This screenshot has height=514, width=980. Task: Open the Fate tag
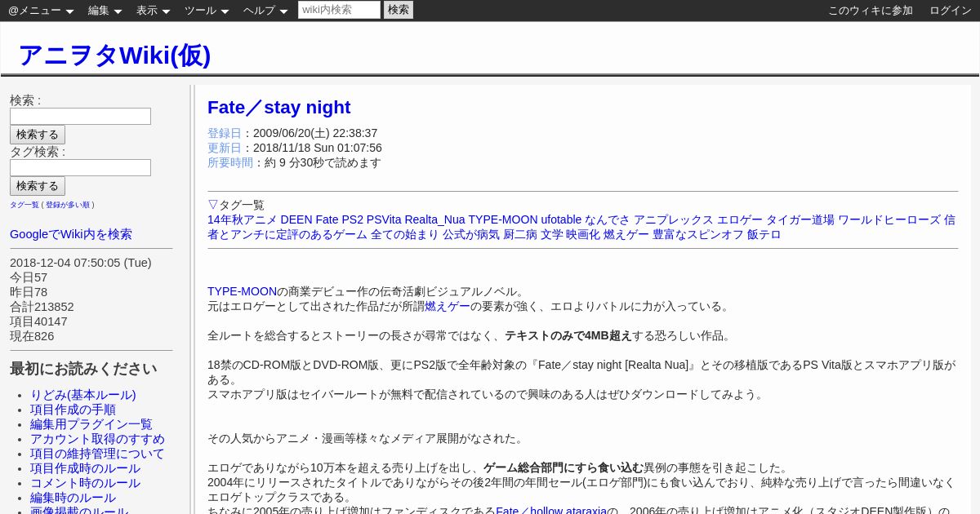(x=327, y=219)
